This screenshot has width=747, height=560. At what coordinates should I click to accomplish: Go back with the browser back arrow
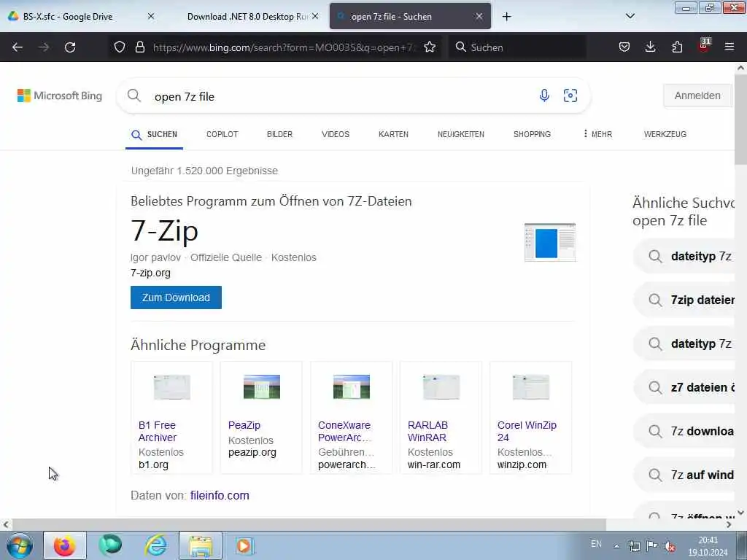point(18,47)
